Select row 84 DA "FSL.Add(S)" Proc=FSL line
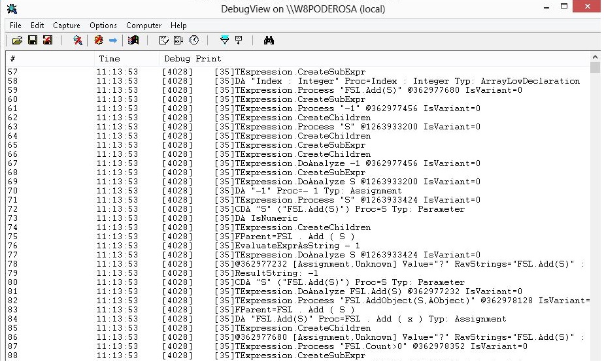The width and height of the screenshot is (604, 364). click(x=298, y=319)
